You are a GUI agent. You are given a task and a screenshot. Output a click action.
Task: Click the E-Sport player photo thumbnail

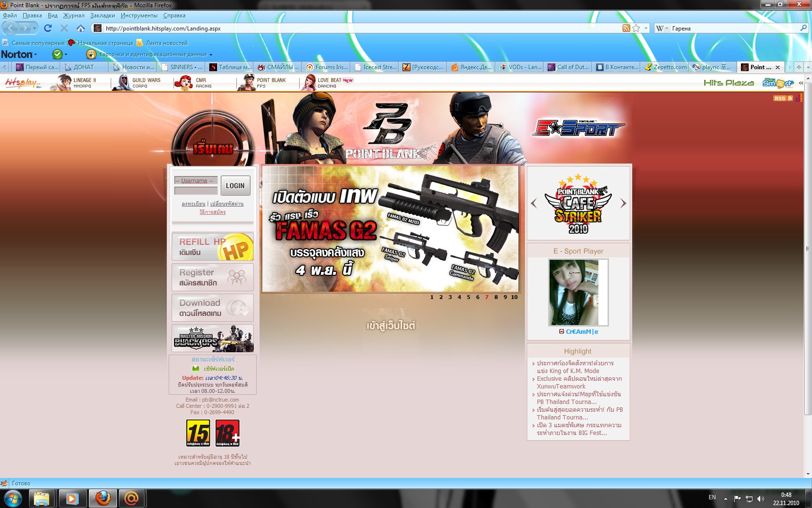[x=578, y=292]
